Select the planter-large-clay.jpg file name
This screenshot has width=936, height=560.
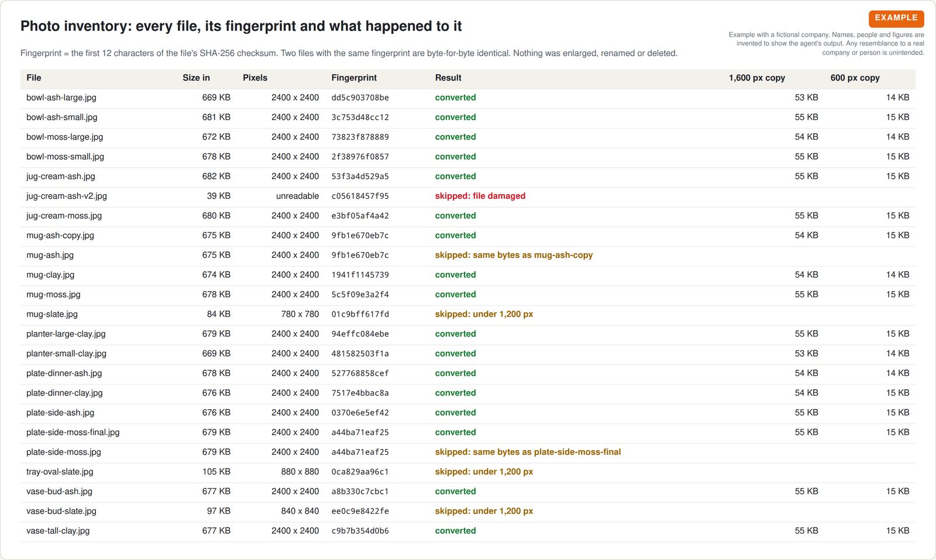[x=66, y=334]
